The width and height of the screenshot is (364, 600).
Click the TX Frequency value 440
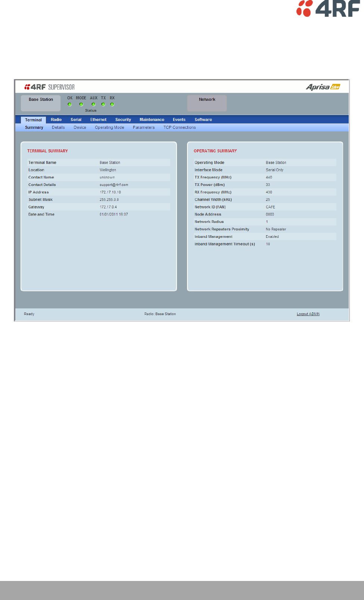pos(269,177)
